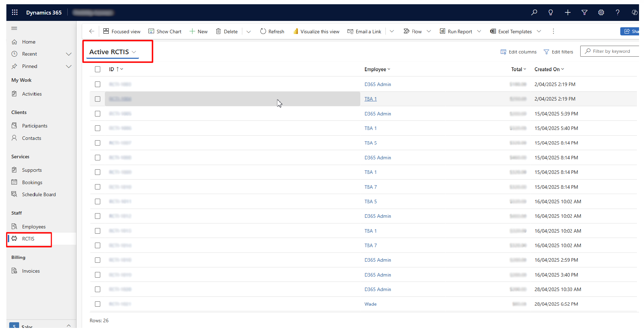This screenshot has height=335, width=644.
Task: Open Invoices in the Billing section
Action: (x=31, y=271)
